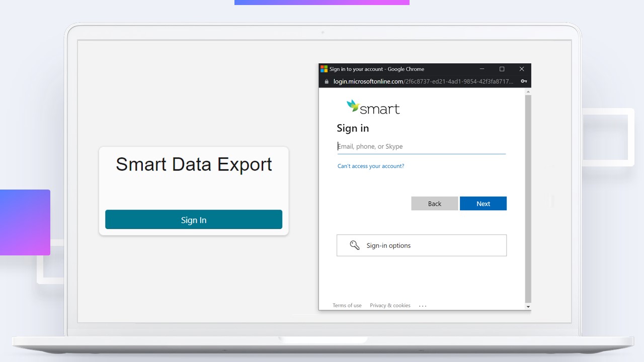This screenshot has height=362, width=644.
Task: Click the Next button
Action: 483,203
